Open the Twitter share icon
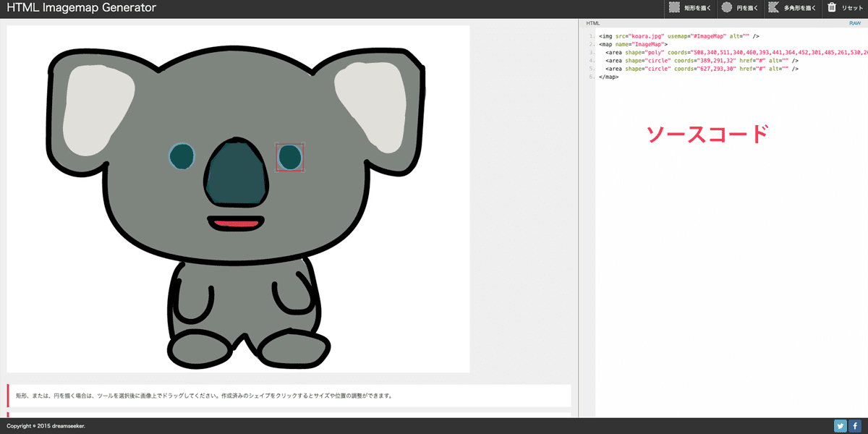The image size is (868, 434). pyautogui.click(x=840, y=426)
